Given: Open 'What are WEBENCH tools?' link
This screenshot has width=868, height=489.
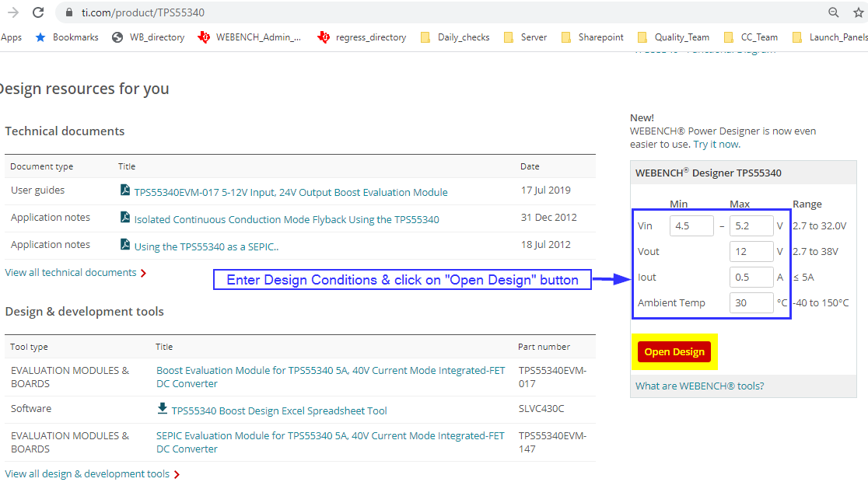Looking at the screenshot, I should point(700,386).
